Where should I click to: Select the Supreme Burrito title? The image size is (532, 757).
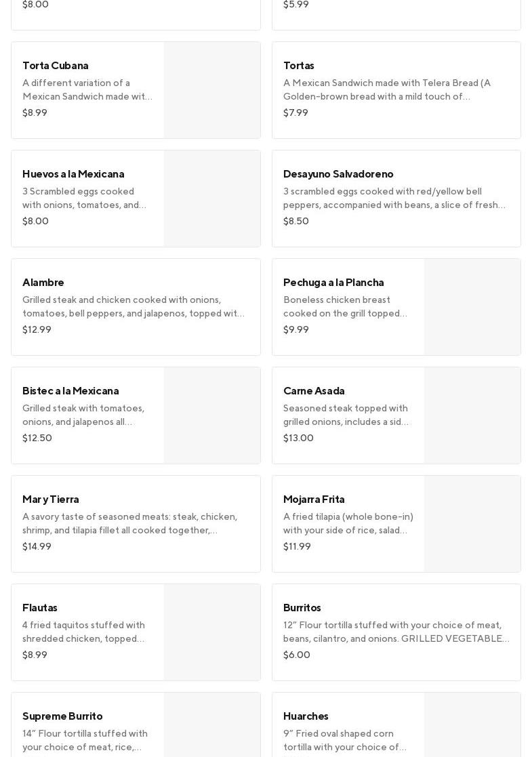(x=62, y=716)
